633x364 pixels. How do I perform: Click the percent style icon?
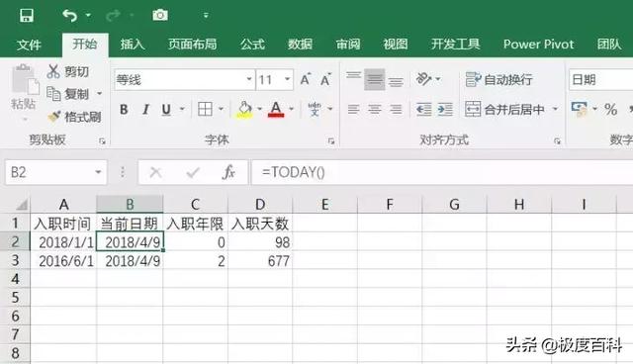click(x=611, y=110)
